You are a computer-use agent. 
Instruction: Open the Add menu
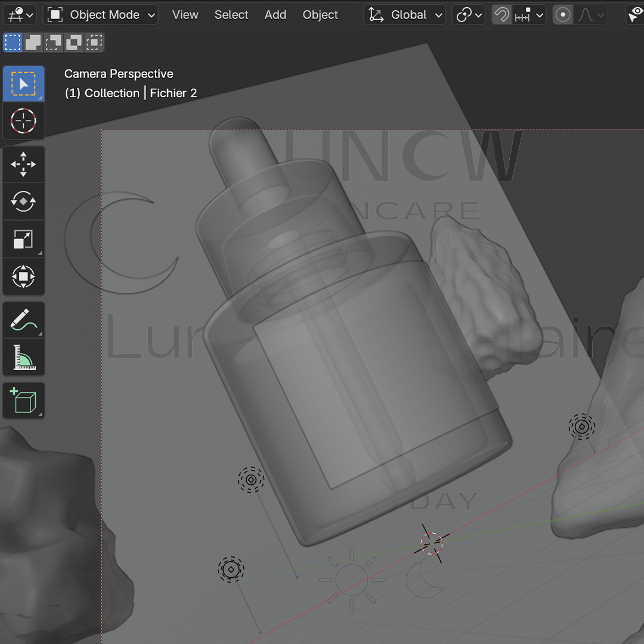pos(275,15)
